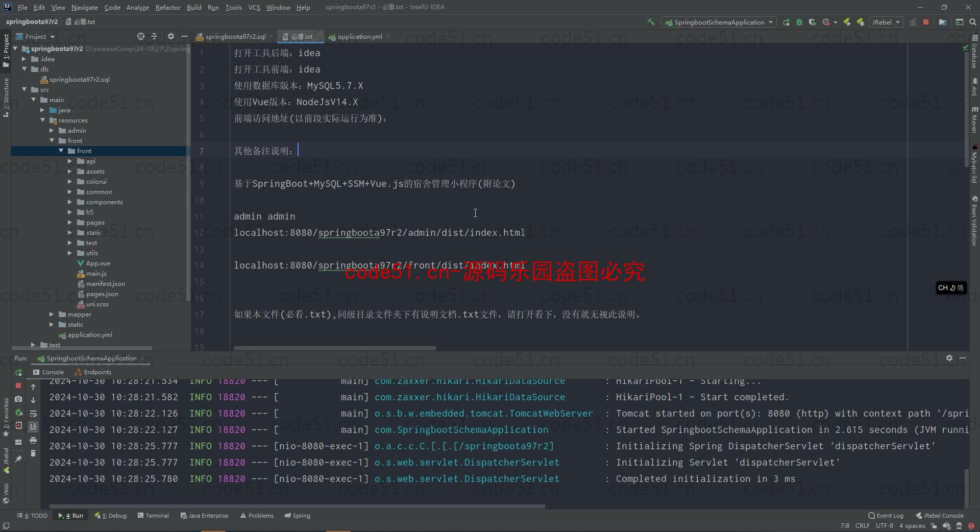Viewport: 980px width, 532px height.
Task: Toggle soft-wrap in the console
Action: tap(33, 414)
